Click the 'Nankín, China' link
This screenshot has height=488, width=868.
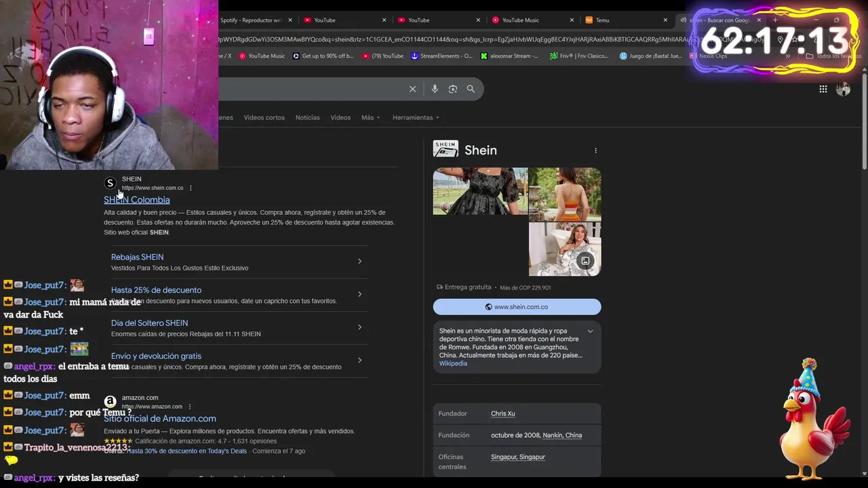[562, 435]
